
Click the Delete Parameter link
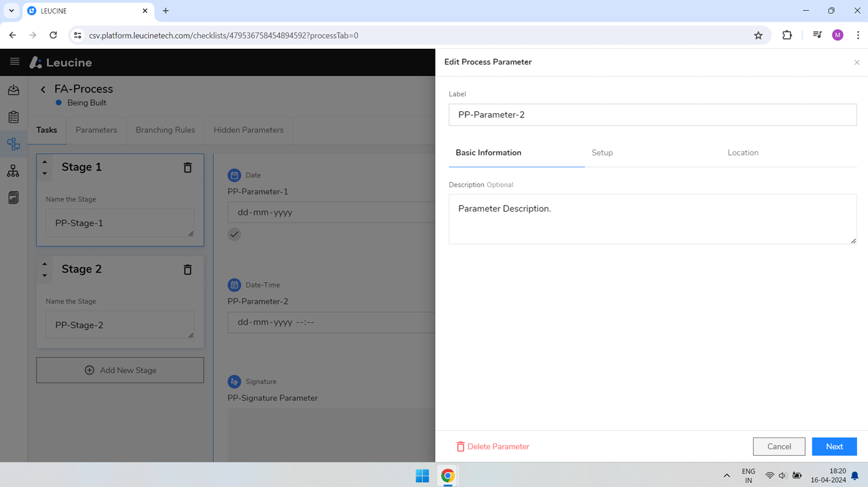(493, 446)
